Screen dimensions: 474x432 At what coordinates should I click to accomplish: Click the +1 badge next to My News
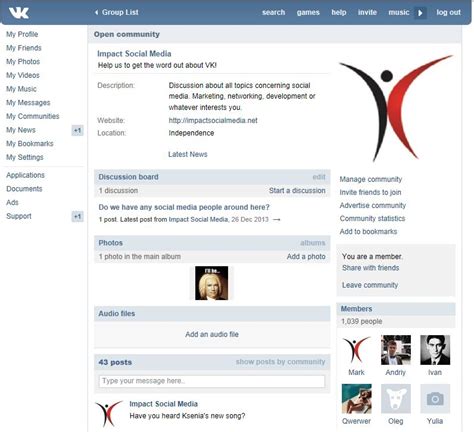pos(77,130)
